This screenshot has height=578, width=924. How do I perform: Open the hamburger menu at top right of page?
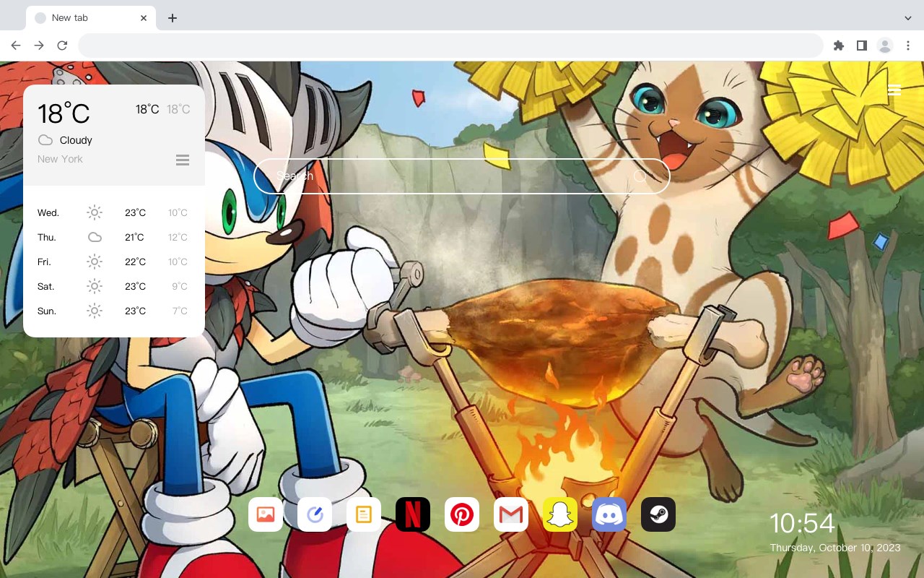click(x=894, y=90)
